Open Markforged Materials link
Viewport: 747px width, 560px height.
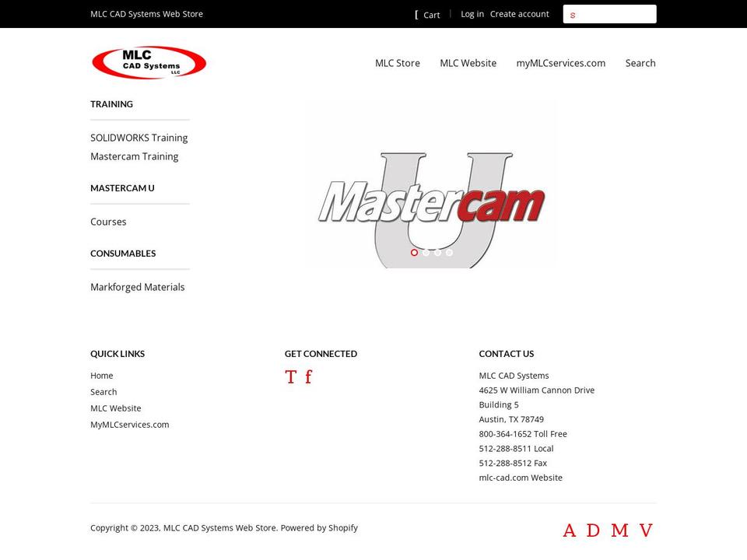coord(138,287)
